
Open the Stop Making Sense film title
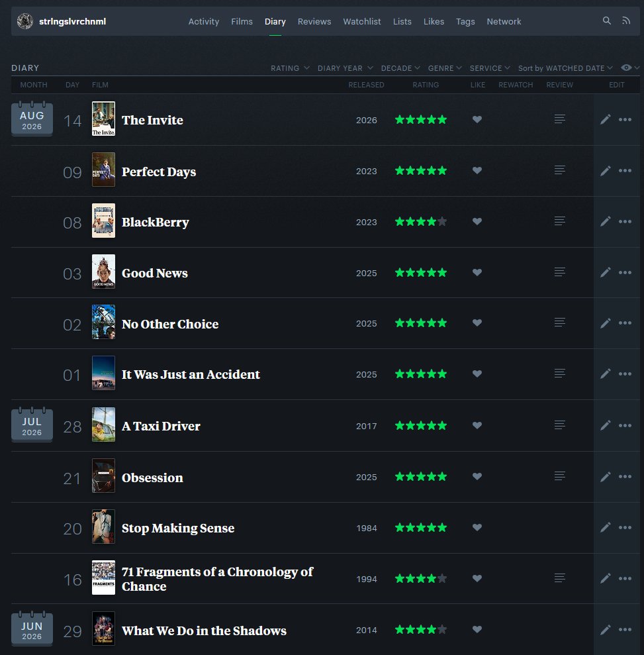[x=178, y=528]
